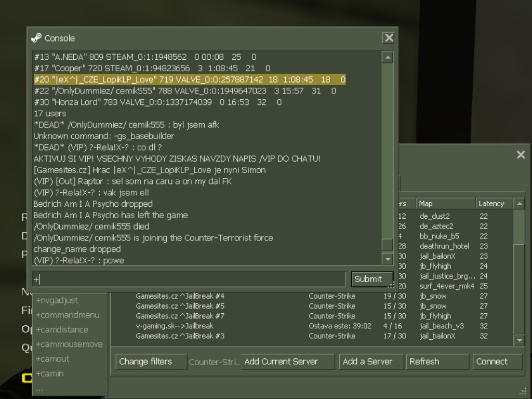Screen dimensions: 532x399
Task: Select server Gamesites.cz ^JailBreak #3
Action: pyautogui.click(x=180, y=336)
